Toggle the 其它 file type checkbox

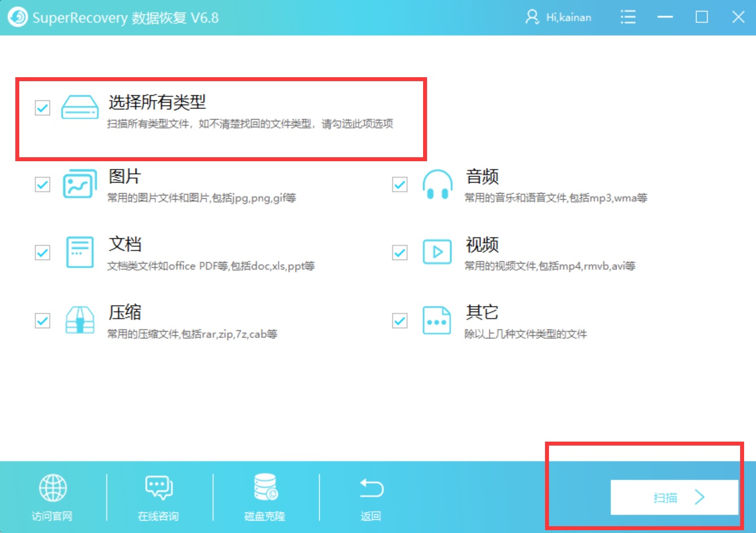(x=399, y=320)
